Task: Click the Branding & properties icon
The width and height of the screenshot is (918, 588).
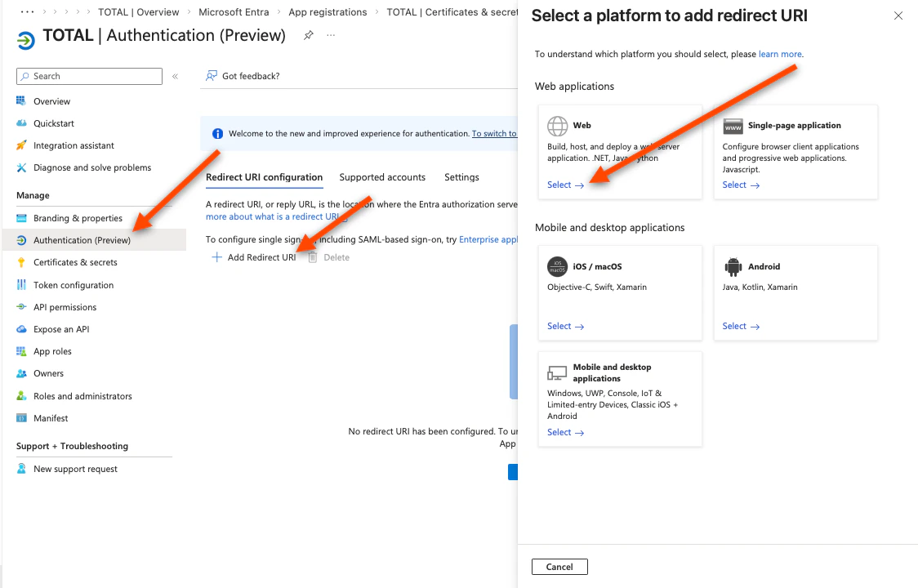Action: pos(21,218)
